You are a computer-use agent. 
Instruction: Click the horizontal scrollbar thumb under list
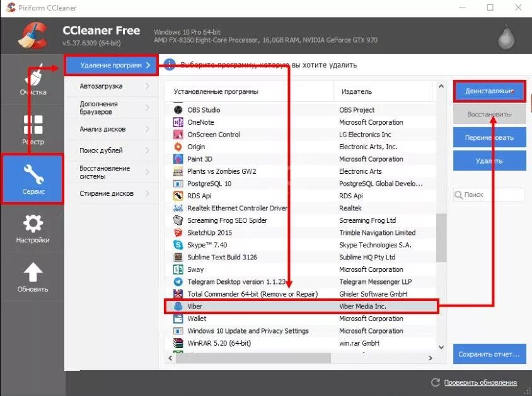click(x=253, y=358)
